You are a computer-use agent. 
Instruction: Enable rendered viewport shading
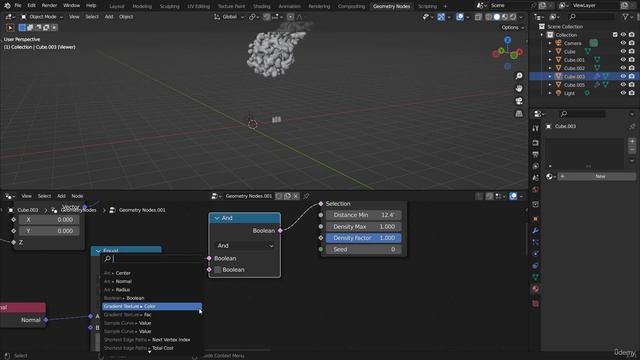[513, 17]
